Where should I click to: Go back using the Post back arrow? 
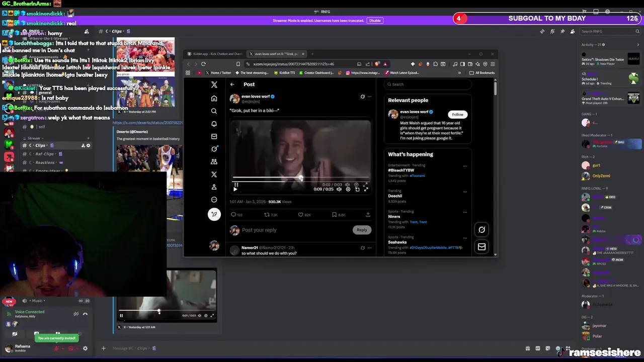pos(232,84)
